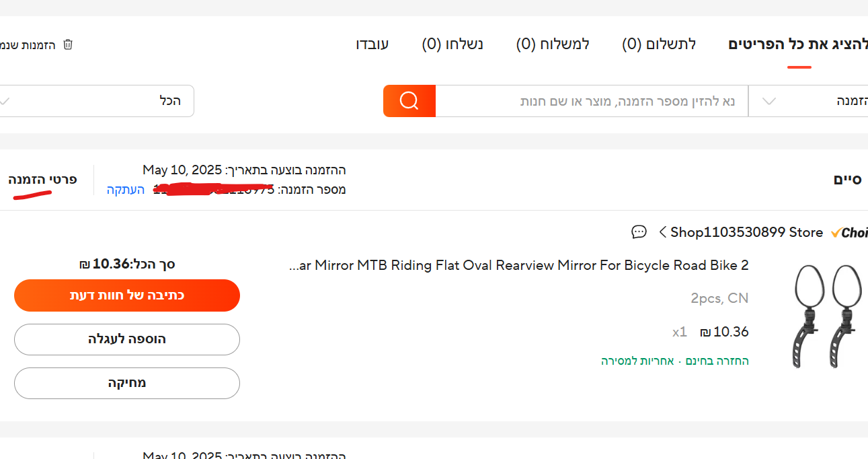This screenshot has width=868, height=459.
Task: Select the 'נשלחו (0)' tab
Action: 452,44
